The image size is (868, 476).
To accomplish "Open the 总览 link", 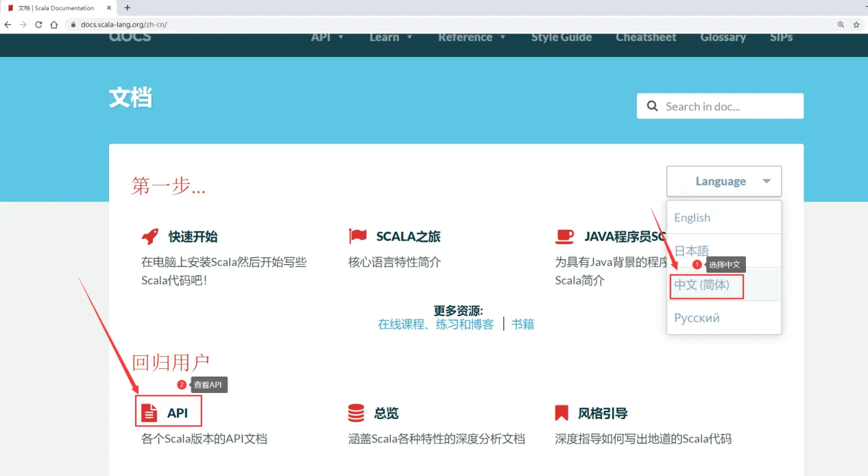I will point(386,414).
